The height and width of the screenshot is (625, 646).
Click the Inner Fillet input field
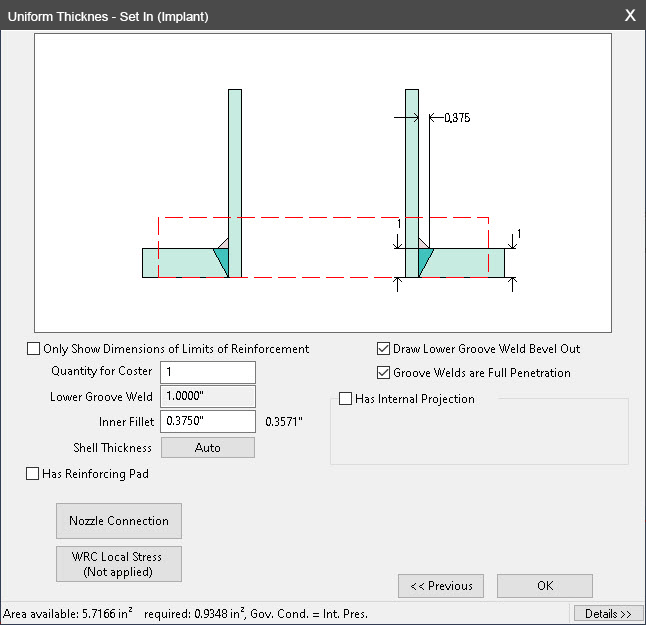pyautogui.click(x=208, y=421)
